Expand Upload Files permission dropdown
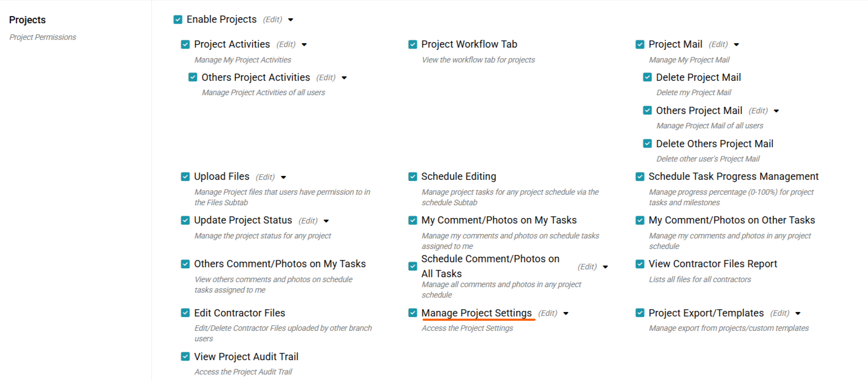The height and width of the screenshot is (380, 868). coord(284,178)
